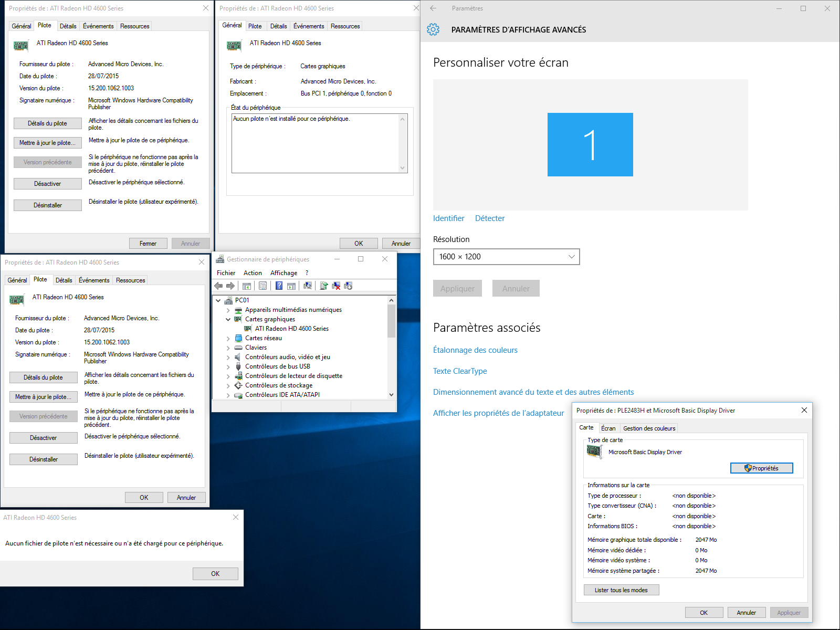Click the update driver toolbar icon
Image resolution: width=840 pixels, height=630 pixels.
click(324, 286)
